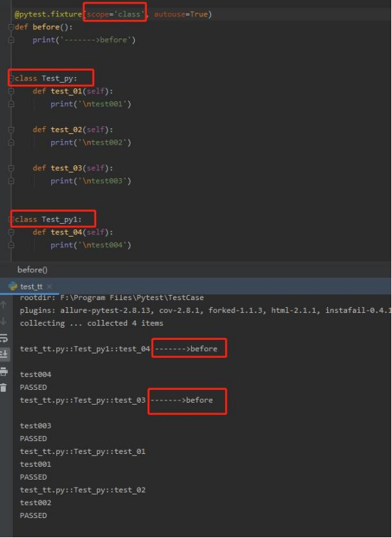Click the plugins: allure-pytest output line

pyautogui.click(x=205, y=310)
